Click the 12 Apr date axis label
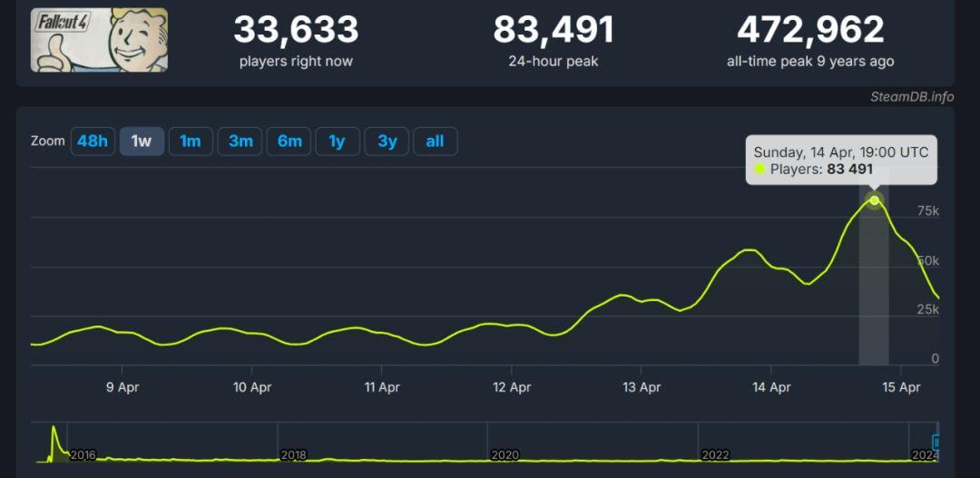Image resolution: width=980 pixels, height=478 pixels. click(x=512, y=387)
